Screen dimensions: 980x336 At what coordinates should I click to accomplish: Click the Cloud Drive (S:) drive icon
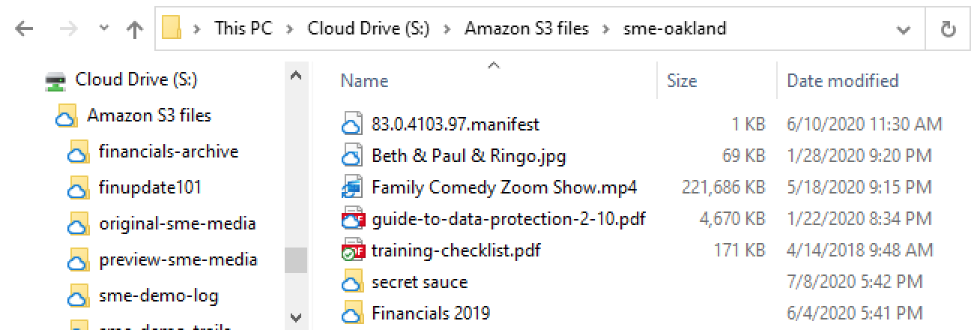pyautogui.click(x=56, y=80)
